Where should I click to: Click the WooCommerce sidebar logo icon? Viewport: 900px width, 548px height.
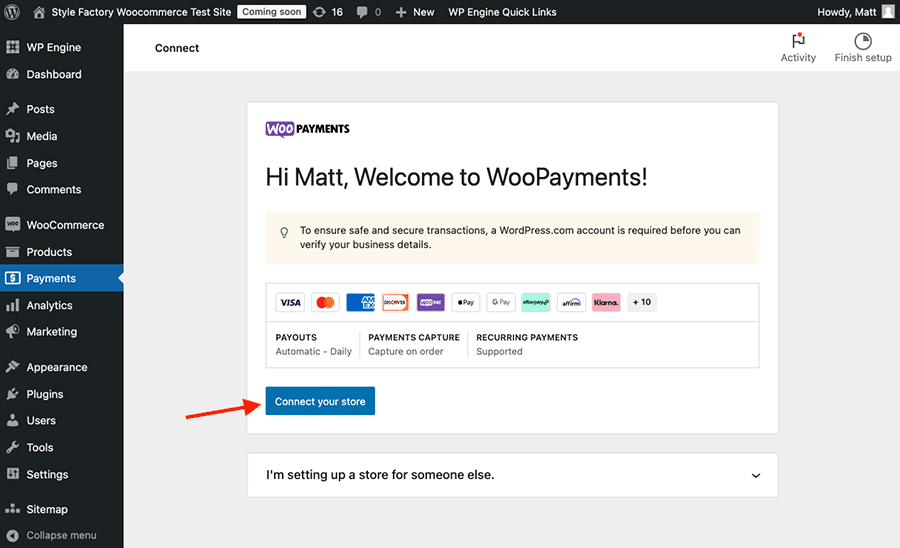point(13,224)
